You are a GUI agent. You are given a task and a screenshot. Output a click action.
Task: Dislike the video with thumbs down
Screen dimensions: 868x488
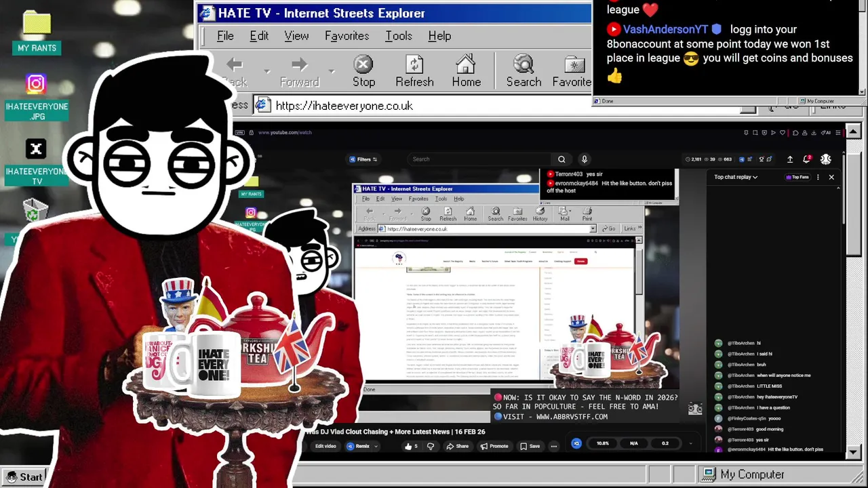click(x=430, y=446)
